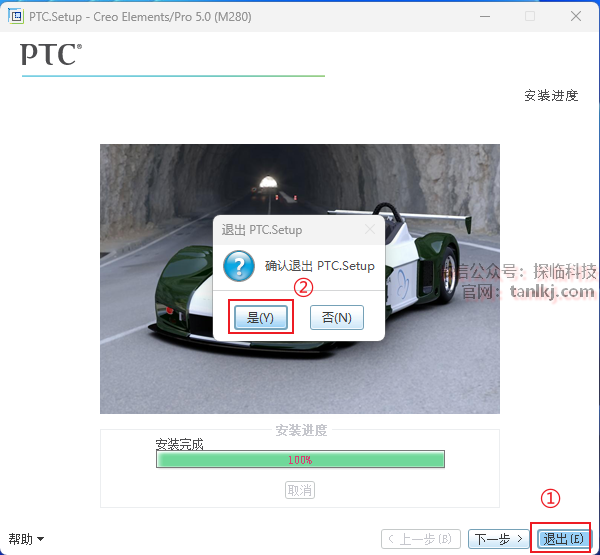The width and height of the screenshot is (600, 555).
Task: Click the 安装完成 status text
Action: tap(179, 444)
